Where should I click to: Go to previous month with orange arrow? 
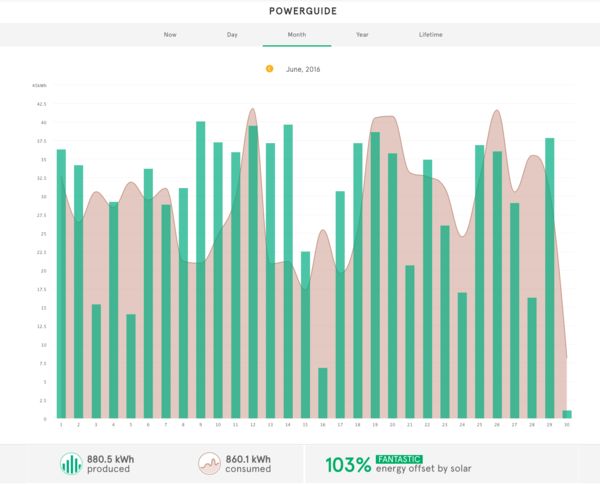(269, 69)
